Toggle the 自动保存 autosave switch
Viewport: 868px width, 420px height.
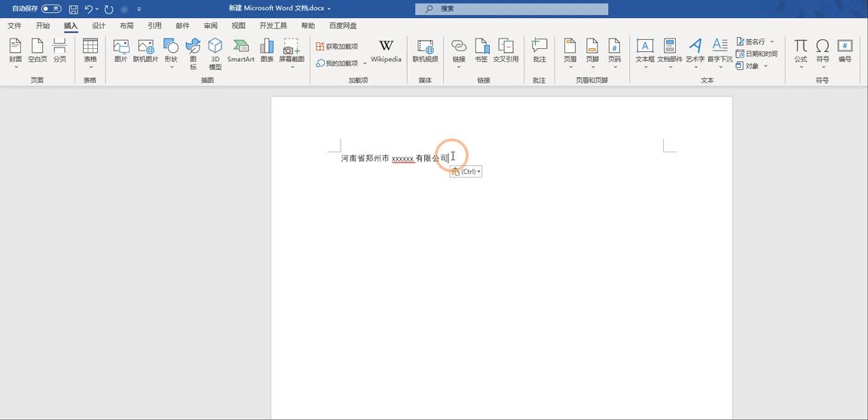click(x=51, y=9)
